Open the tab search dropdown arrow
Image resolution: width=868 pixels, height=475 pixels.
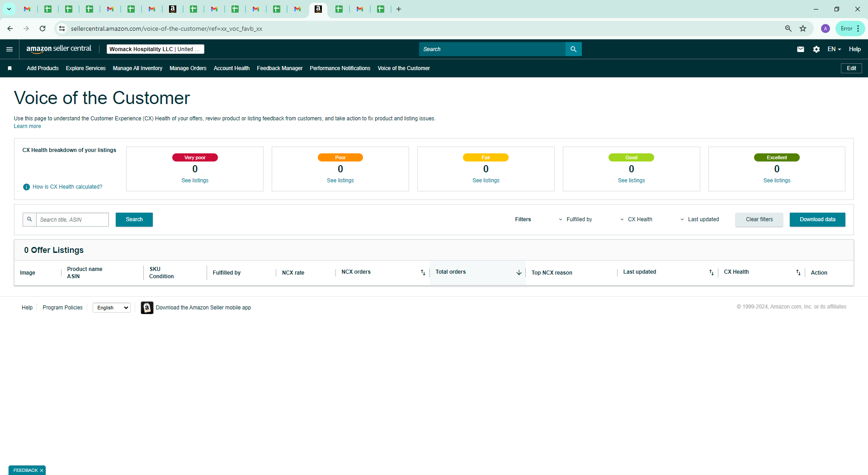point(9,9)
